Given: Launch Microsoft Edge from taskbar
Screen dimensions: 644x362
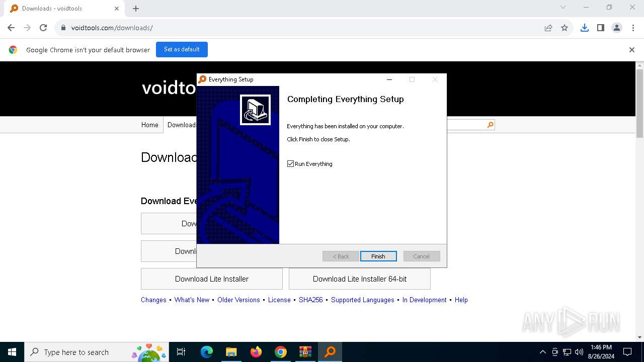Looking at the screenshot, I should tap(207, 352).
